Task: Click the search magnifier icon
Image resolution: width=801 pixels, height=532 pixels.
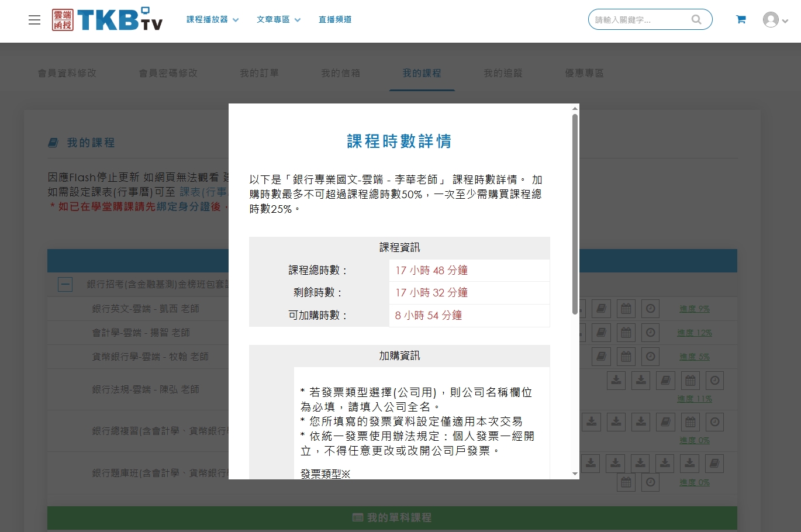Action: click(696, 19)
